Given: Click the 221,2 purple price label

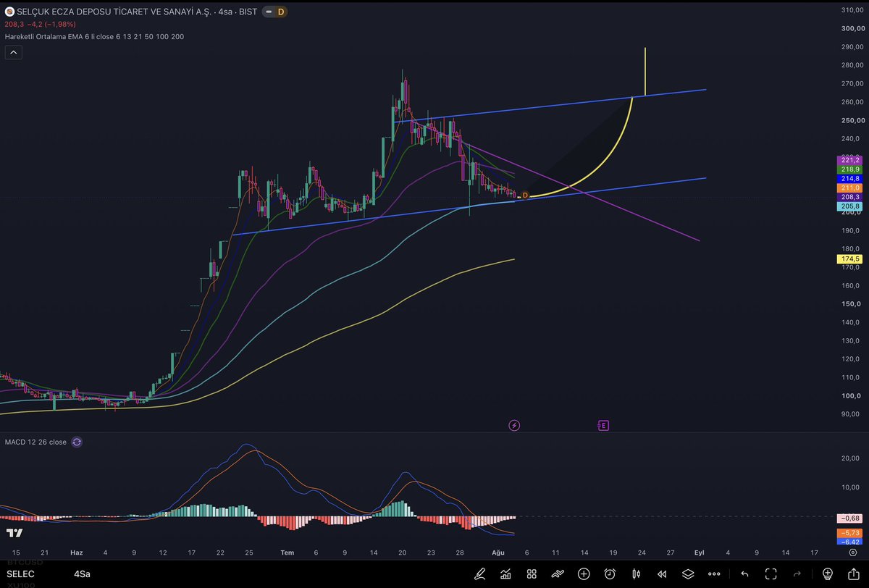Looking at the screenshot, I should click(849, 159).
